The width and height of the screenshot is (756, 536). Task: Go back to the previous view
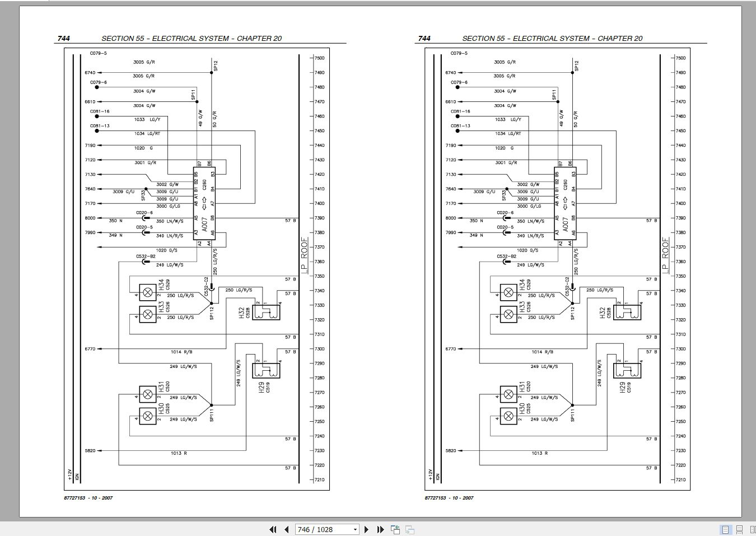click(395, 529)
